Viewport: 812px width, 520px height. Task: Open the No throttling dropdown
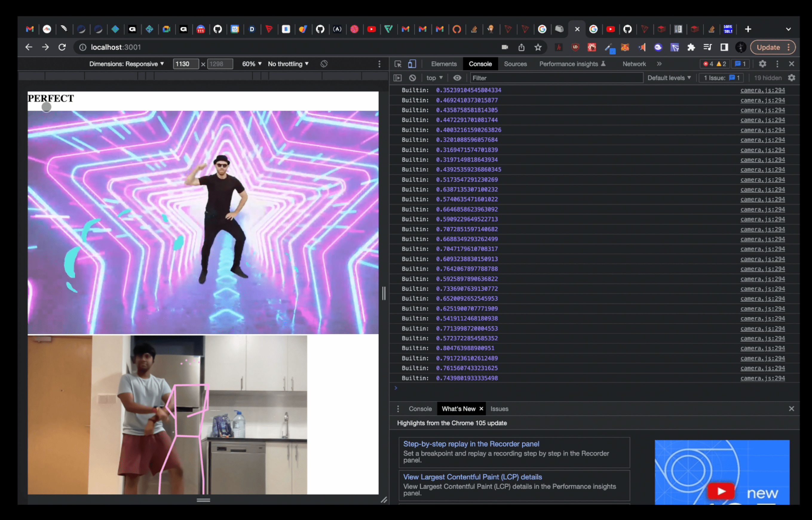[x=288, y=64]
